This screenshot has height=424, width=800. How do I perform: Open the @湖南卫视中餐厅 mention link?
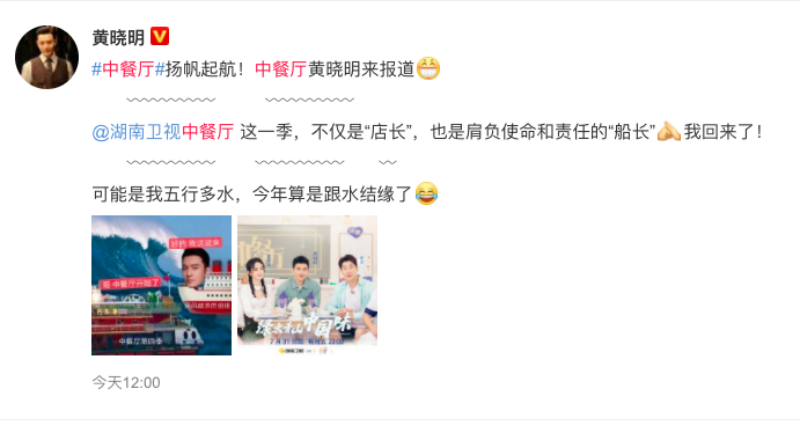(163, 132)
